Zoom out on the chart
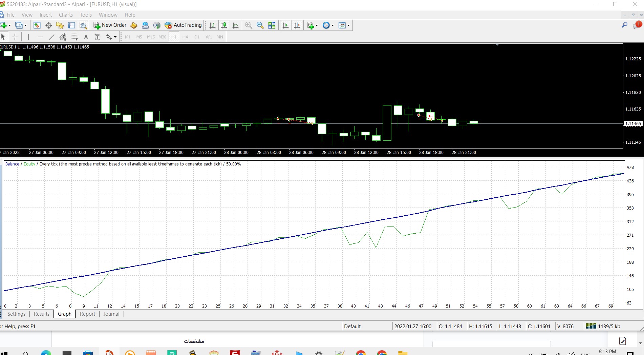The width and height of the screenshot is (644, 355). (260, 25)
